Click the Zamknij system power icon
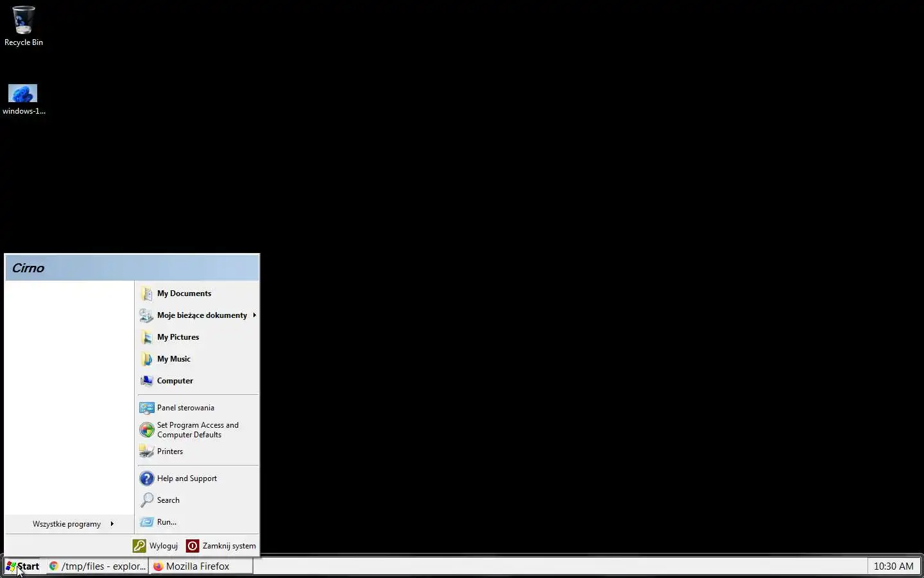 [x=193, y=546]
